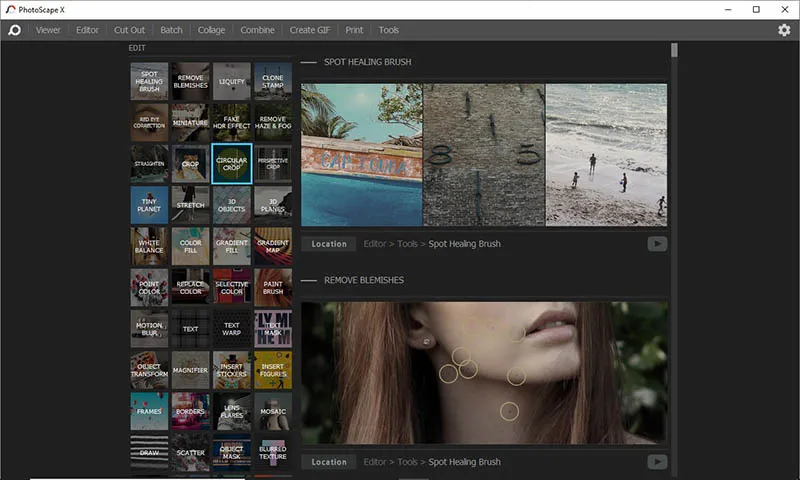Click the beach photo with people
The width and height of the screenshot is (800, 480).
tap(606, 155)
